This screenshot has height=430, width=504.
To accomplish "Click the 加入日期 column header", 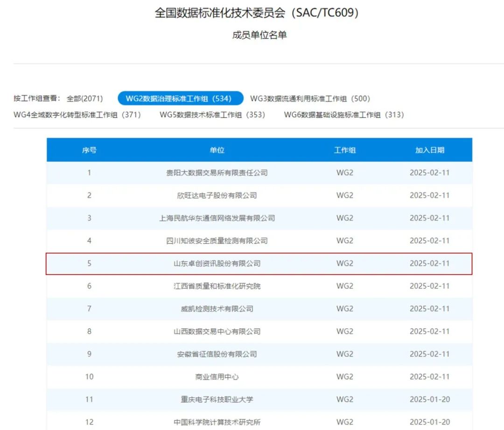I will [430, 150].
